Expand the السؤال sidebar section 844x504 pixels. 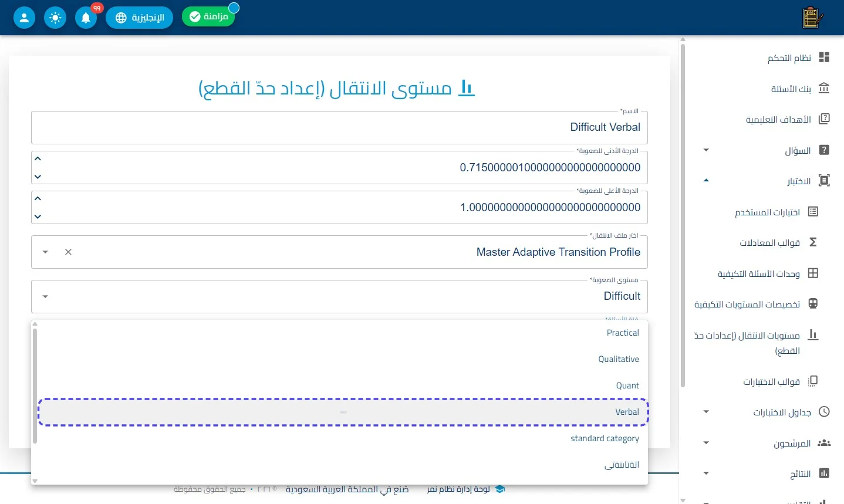(706, 150)
